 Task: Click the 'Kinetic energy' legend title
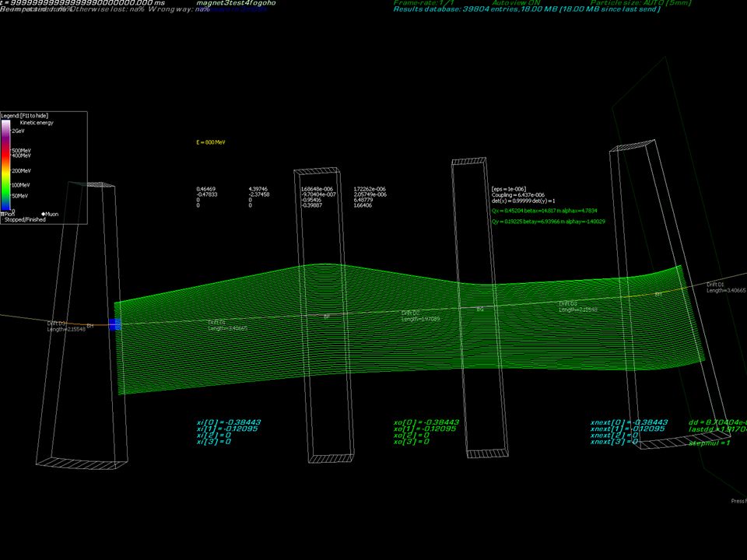[x=37, y=122]
